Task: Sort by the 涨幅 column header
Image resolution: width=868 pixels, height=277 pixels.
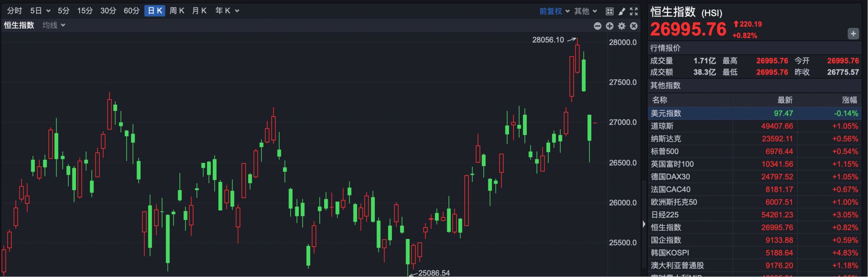Action: click(x=849, y=100)
